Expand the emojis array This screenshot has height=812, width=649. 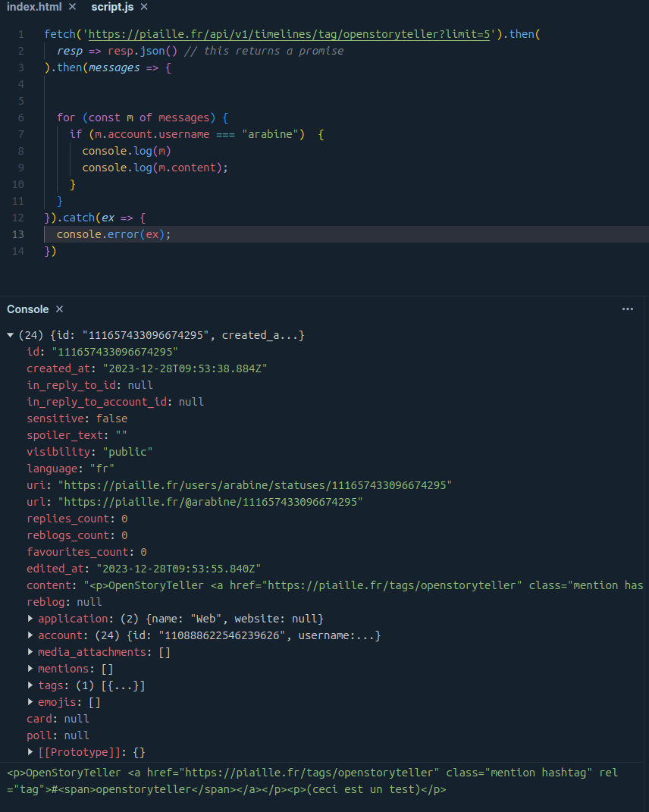coord(30,702)
